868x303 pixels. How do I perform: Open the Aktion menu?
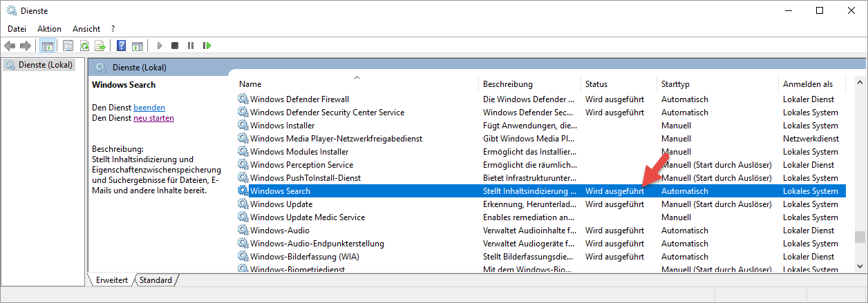(49, 28)
